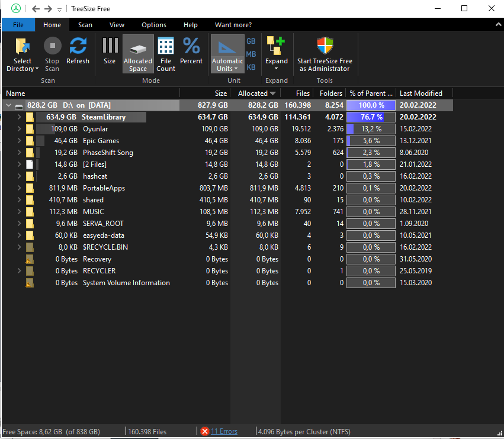The width and height of the screenshot is (504, 439).
Task: Sort by the Allocated column header
Action: click(x=255, y=93)
